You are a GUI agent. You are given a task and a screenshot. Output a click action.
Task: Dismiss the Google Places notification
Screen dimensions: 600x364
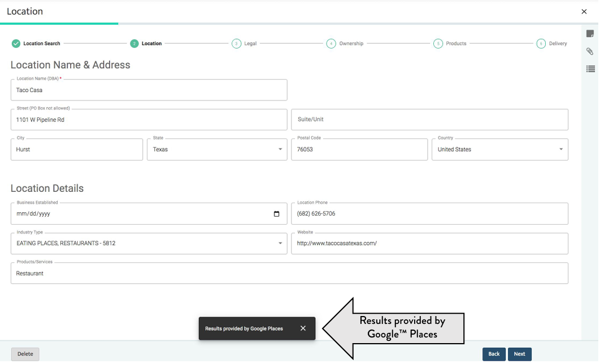coord(303,328)
